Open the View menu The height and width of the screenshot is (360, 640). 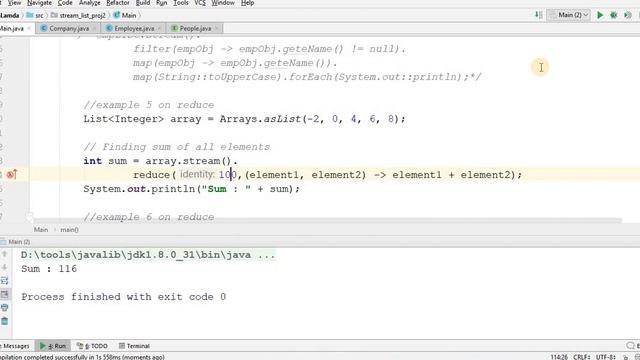pyautogui.click(x=14, y=3)
